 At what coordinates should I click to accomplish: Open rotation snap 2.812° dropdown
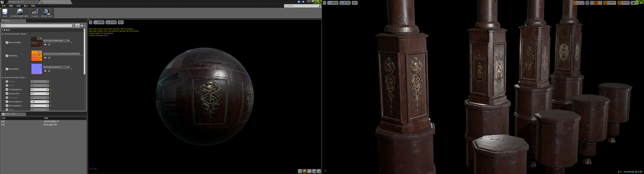coord(612,3)
